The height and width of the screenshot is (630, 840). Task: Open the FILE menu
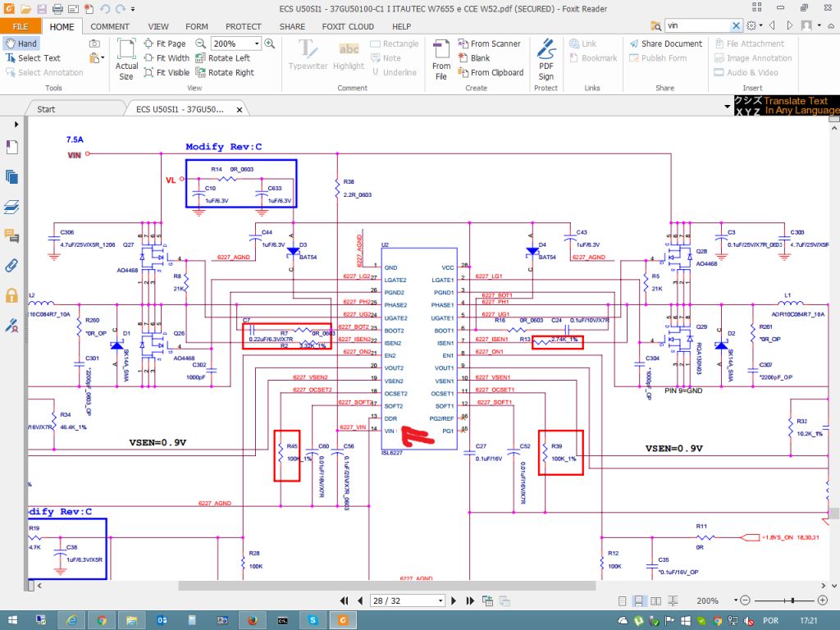pyautogui.click(x=21, y=25)
